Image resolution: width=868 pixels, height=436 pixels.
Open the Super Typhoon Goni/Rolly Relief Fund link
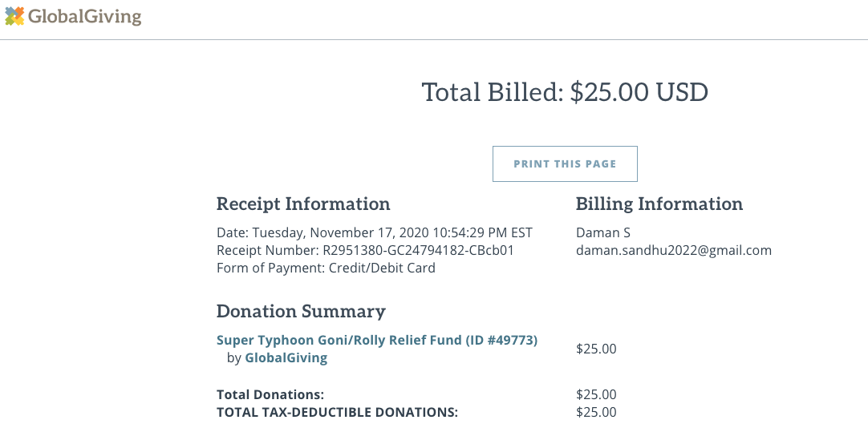pos(376,340)
